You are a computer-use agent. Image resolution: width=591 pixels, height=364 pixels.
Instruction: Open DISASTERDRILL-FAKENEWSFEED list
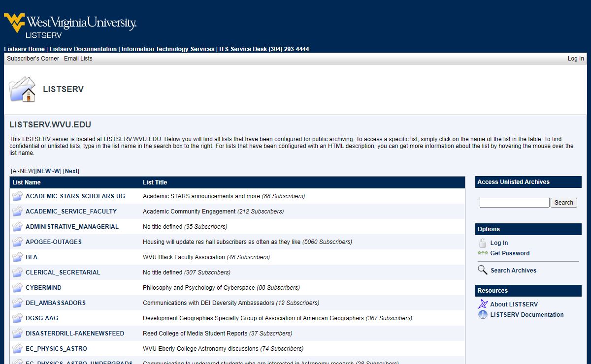pos(75,334)
